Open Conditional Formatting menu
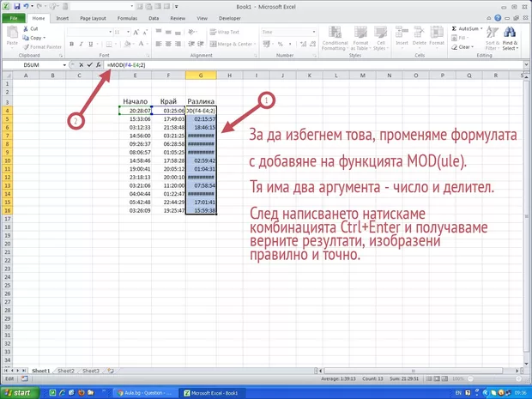Image resolution: width=532 pixels, height=399 pixels. click(335, 39)
